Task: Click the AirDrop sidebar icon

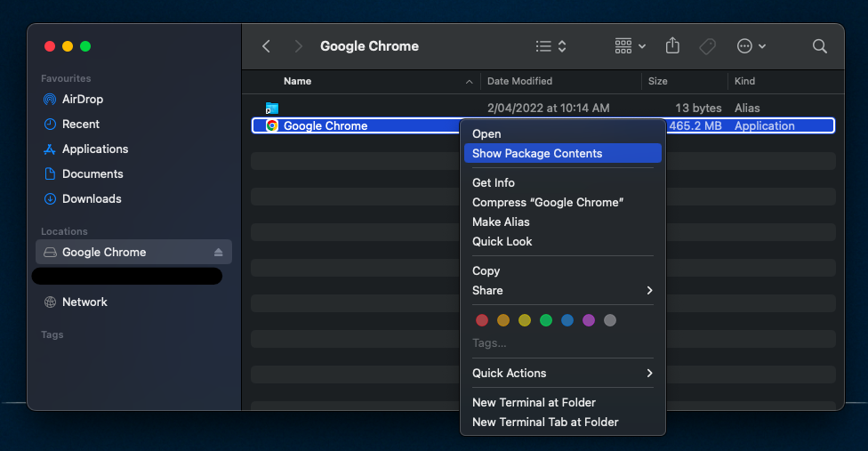Action: pyautogui.click(x=50, y=100)
